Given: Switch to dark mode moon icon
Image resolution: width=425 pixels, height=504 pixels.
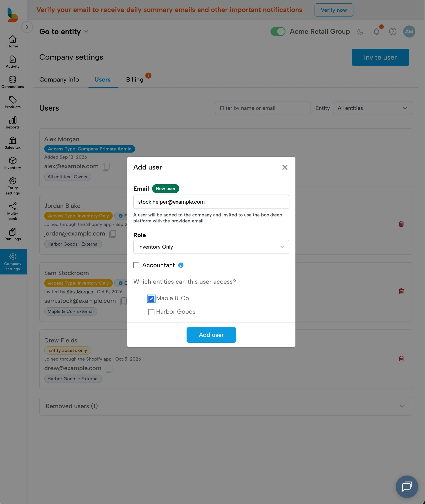Looking at the screenshot, I should [x=360, y=31].
